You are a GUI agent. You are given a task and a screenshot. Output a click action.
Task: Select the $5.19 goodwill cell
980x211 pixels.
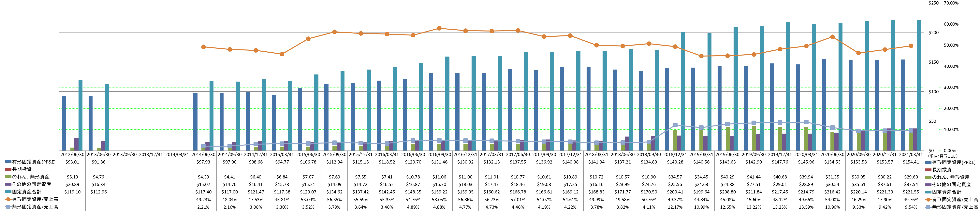[72, 177]
